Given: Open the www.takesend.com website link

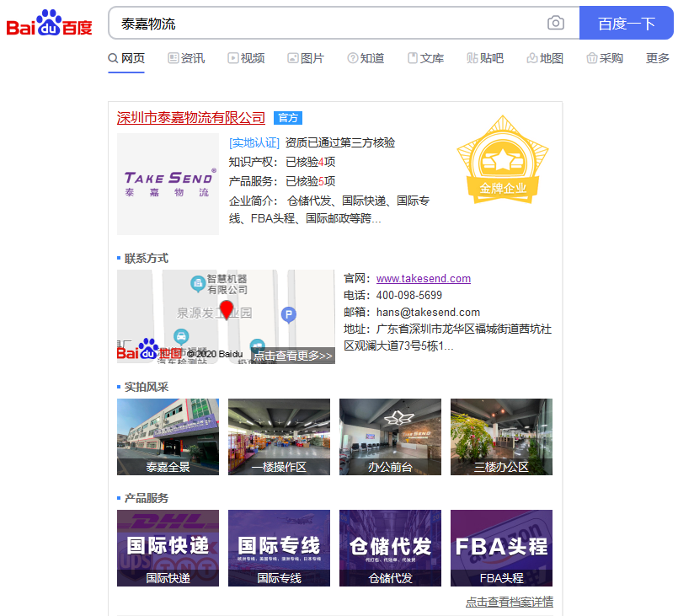Looking at the screenshot, I should [x=423, y=278].
